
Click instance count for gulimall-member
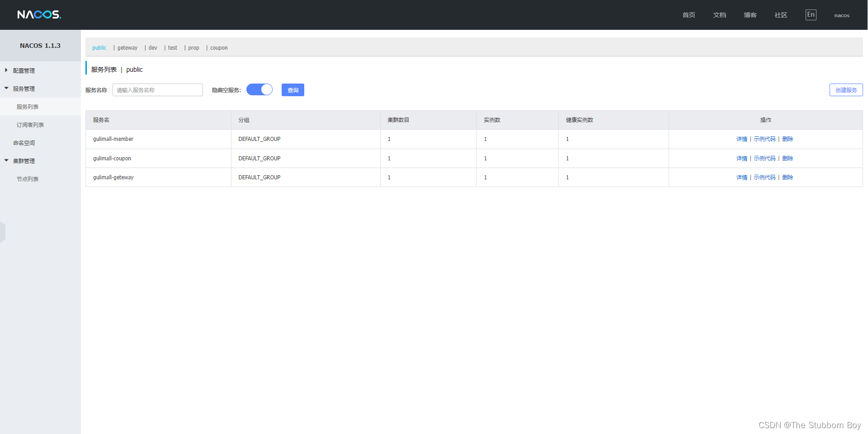pos(486,139)
